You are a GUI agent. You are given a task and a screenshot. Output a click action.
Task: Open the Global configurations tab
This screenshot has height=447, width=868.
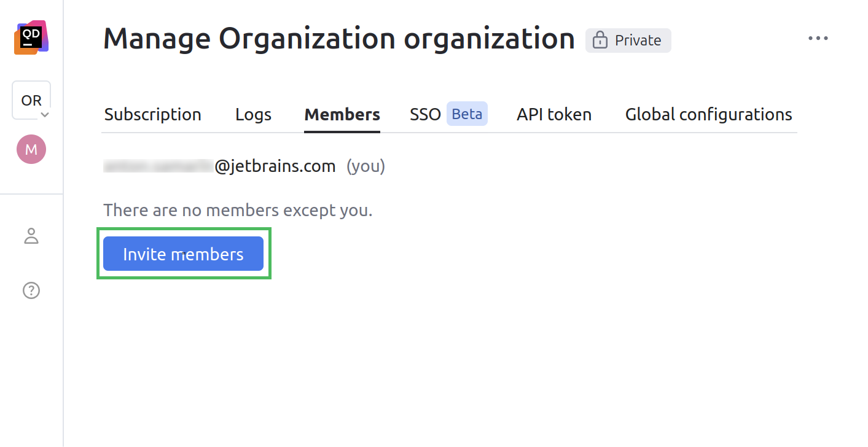(x=708, y=114)
